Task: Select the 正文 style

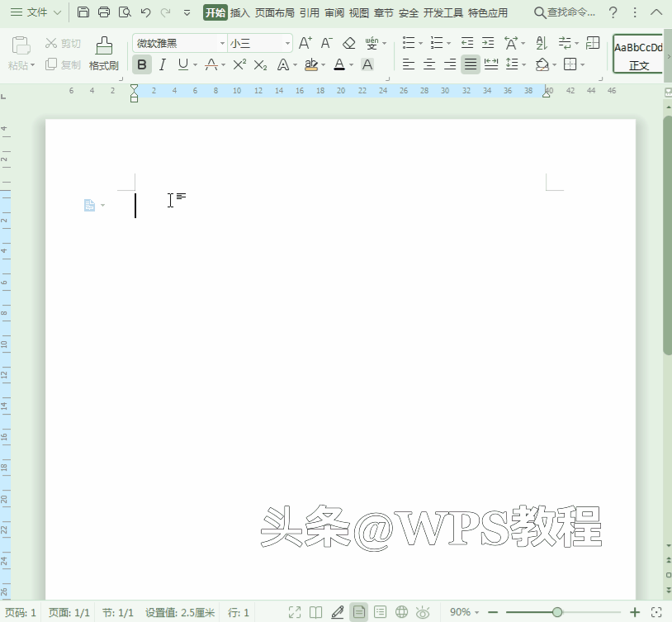Action: pyautogui.click(x=638, y=54)
